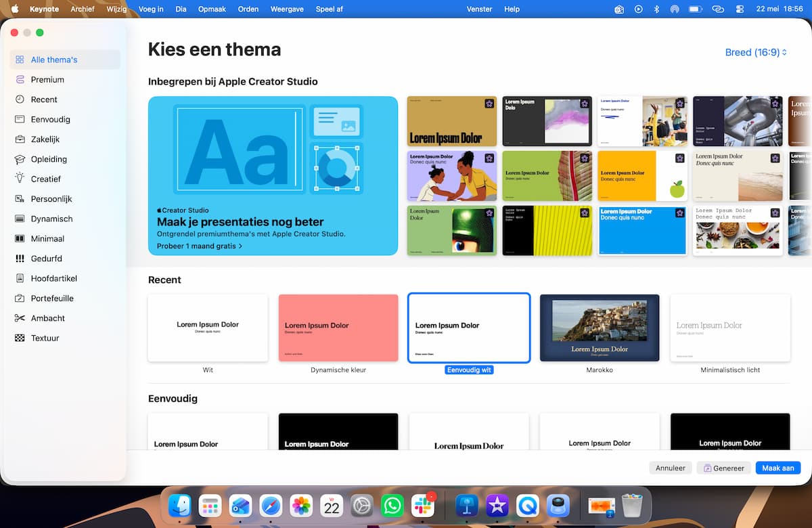
Task: Show Recent themes from the sidebar
Action: 65,100
